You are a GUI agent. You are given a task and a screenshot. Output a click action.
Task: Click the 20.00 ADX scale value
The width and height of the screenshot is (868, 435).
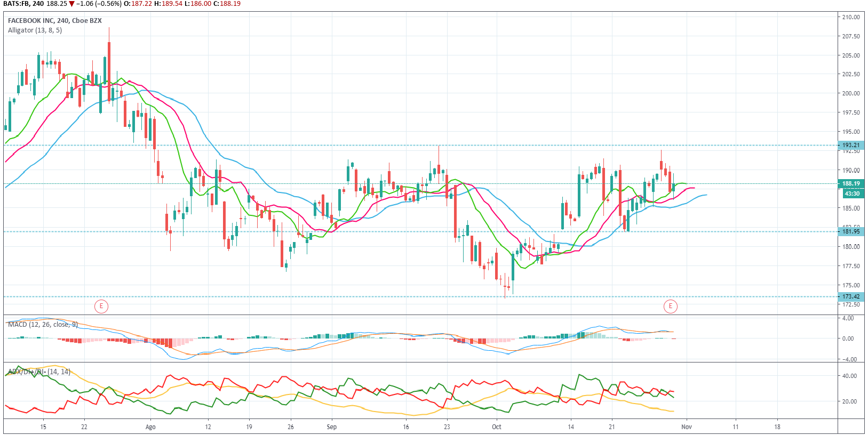849,401
